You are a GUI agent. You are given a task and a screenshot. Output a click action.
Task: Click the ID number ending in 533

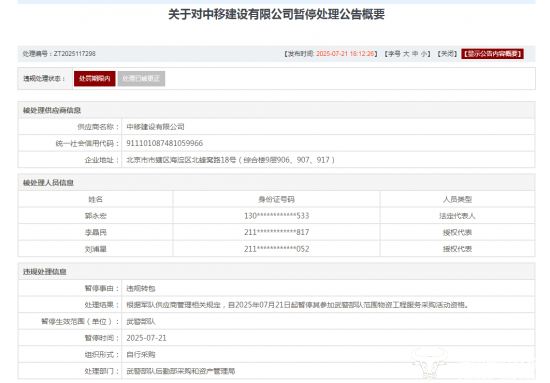point(276,216)
